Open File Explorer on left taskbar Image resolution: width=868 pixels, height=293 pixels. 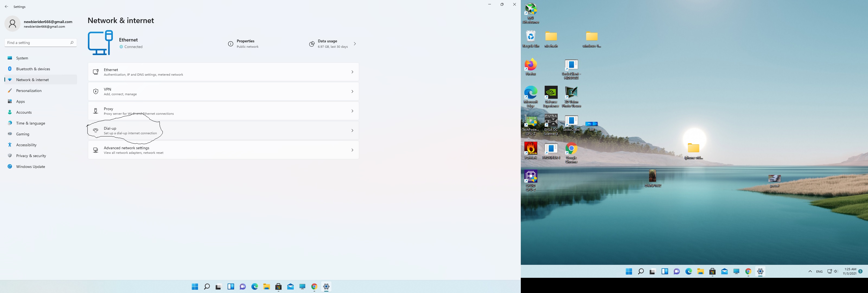tap(267, 286)
